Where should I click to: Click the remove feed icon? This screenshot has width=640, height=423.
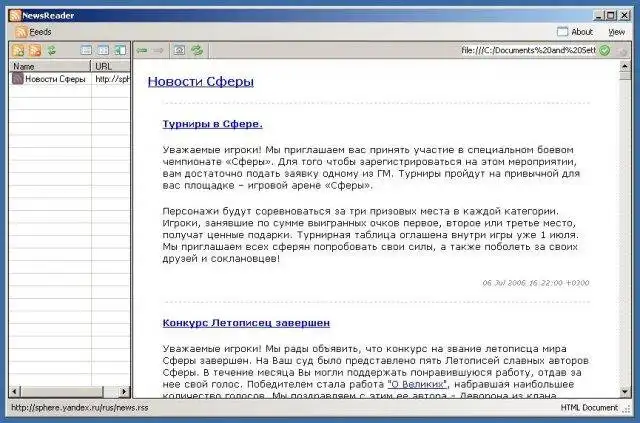[35, 50]
